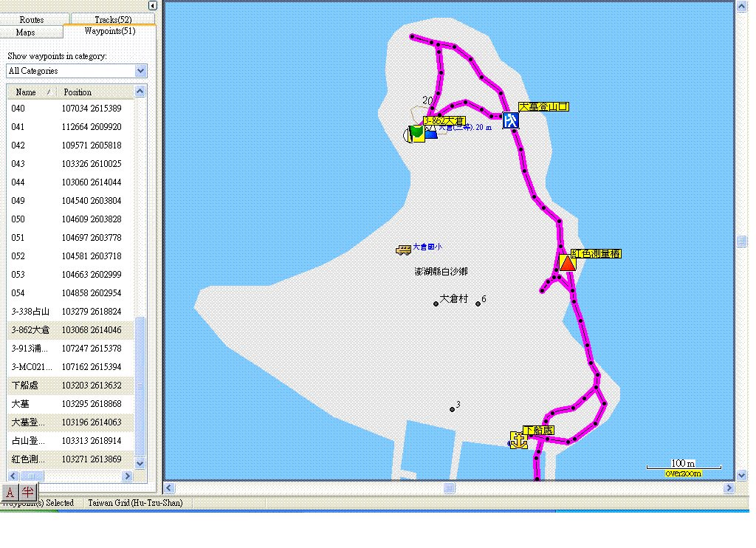Select waypoint 3-913浦... in the list
Viewport: 756px width, 548px height.
pos(70,349)
